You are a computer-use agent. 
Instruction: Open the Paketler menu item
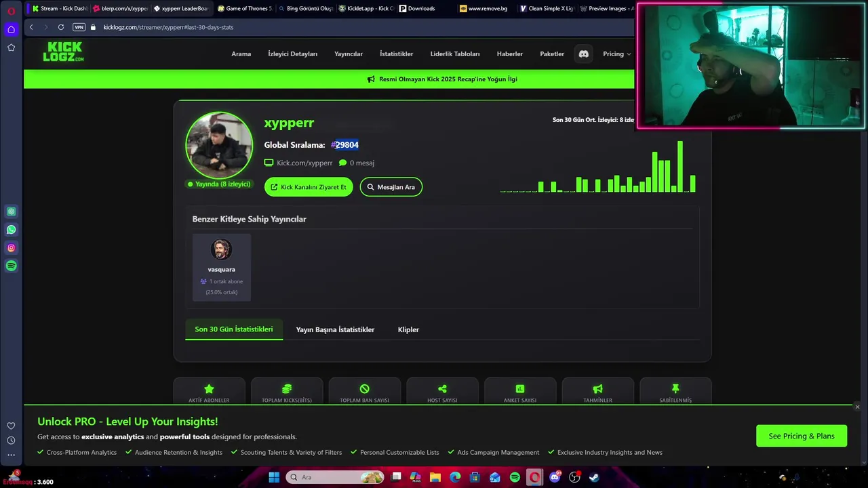[x=552, y=54]
